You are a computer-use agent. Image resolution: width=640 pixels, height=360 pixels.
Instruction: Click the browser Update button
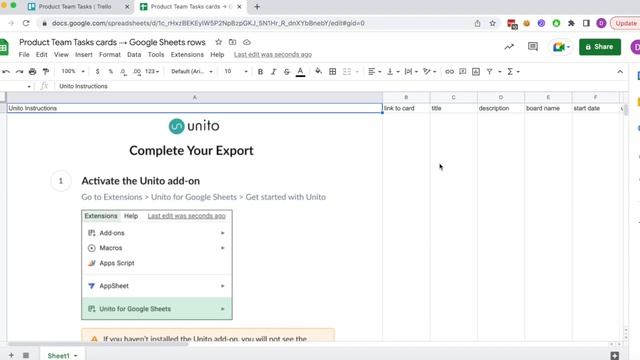pyautogui.click(x=625, y=23)
